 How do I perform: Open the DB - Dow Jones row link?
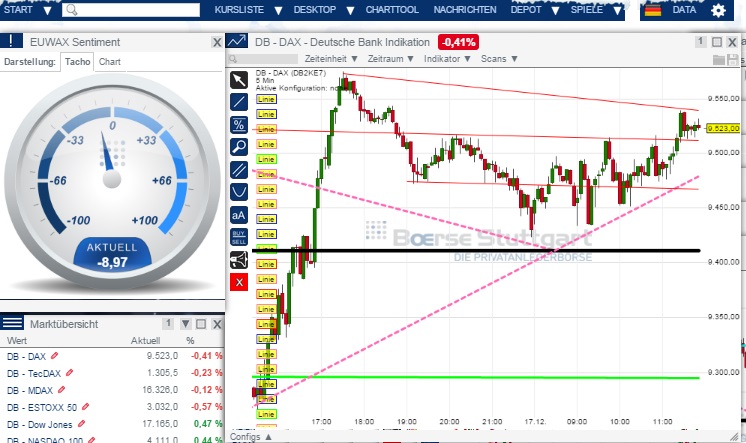point(39,424)
